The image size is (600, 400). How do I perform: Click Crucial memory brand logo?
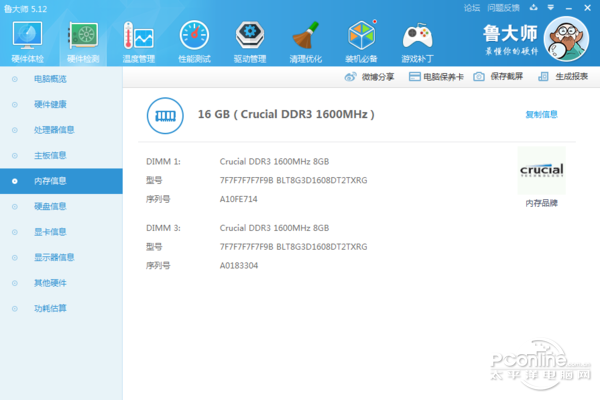(x=541, y=171)
